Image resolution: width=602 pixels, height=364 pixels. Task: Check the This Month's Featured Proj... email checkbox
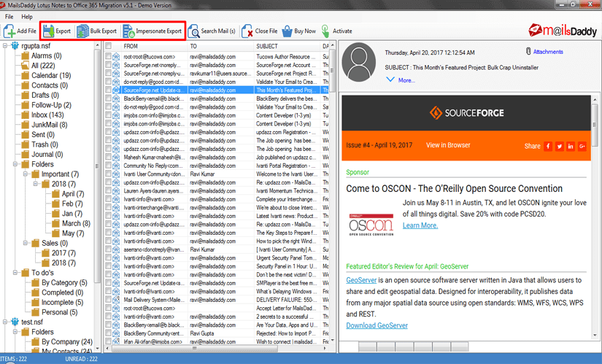click(108, 90)
